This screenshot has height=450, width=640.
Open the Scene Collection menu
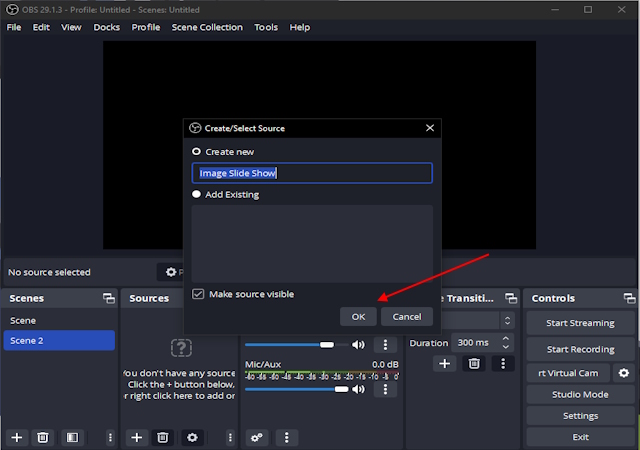point(207,27)
